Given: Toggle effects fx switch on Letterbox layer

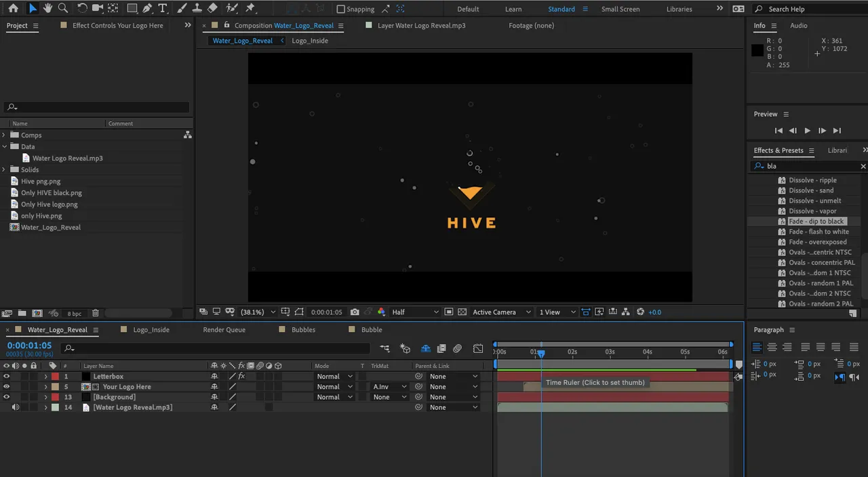Looking at the screenshot, I should (x=241, y=377).
